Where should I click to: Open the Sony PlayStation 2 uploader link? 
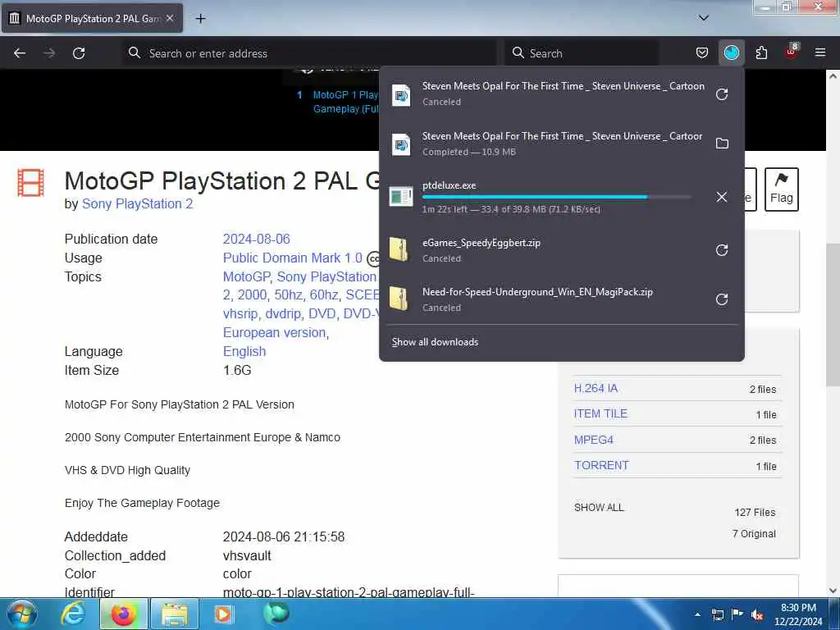point(137,204)
